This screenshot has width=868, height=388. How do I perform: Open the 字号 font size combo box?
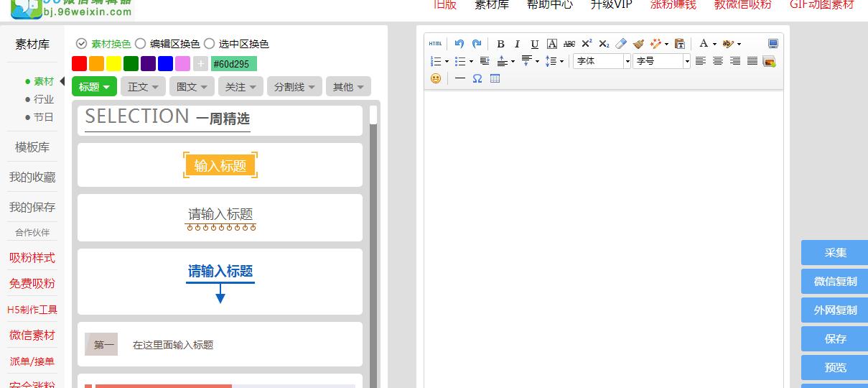pyautogui.click(x=661, y=61)
